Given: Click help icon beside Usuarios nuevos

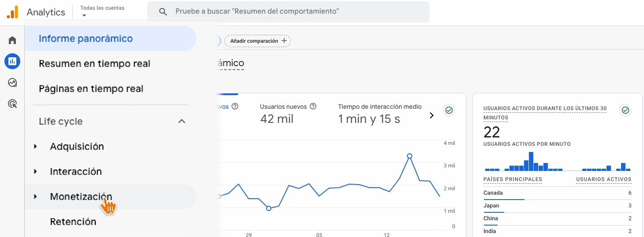Looking at the screenshot, I should (313, 107).
